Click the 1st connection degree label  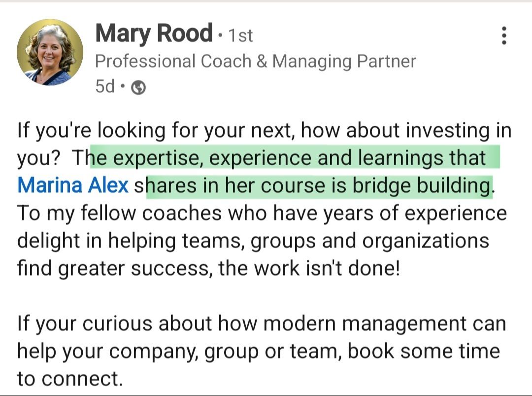tap(238, 35)
